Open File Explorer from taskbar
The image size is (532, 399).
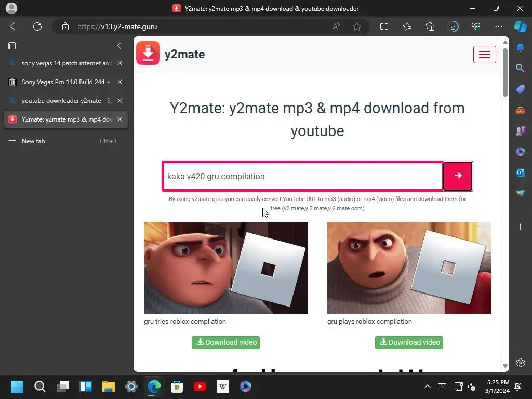[x=109, y=387]
